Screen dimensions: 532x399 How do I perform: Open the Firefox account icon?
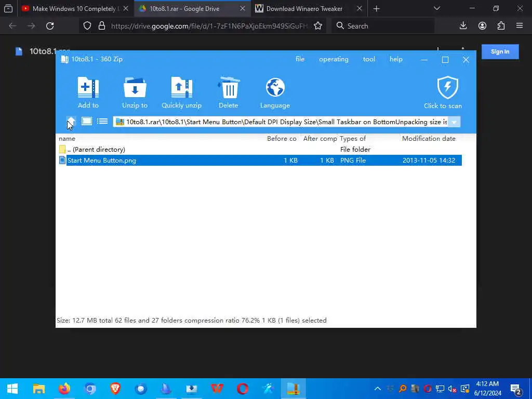482,26
